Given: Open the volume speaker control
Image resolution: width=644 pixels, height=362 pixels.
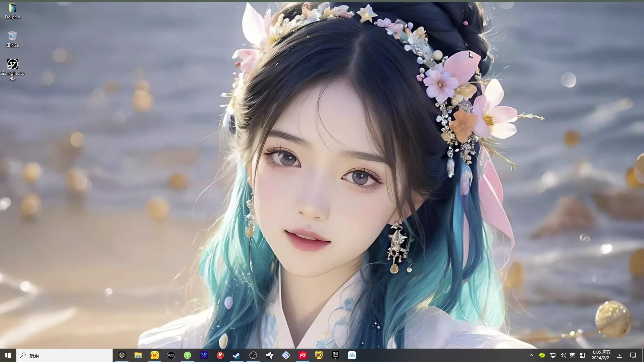Looking at the screenshot, I should pos(563,355).
